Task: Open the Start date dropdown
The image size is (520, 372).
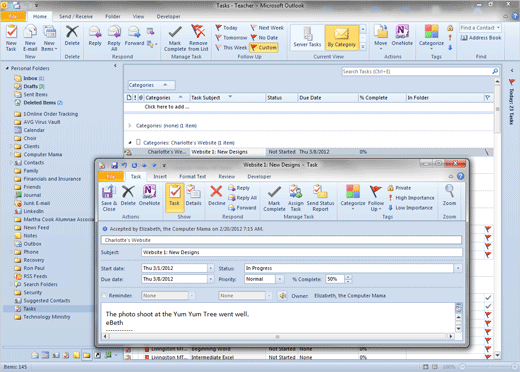Action: 211,268
